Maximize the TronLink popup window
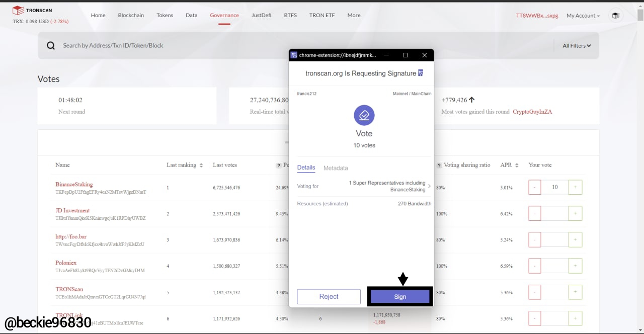Screen dimensions: 644x334 [x=405, y=55]
